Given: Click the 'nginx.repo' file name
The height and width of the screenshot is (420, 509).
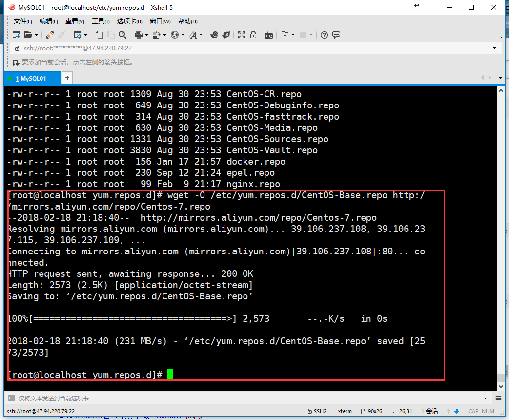Looking at the screenshot, I should click(253, 184).
